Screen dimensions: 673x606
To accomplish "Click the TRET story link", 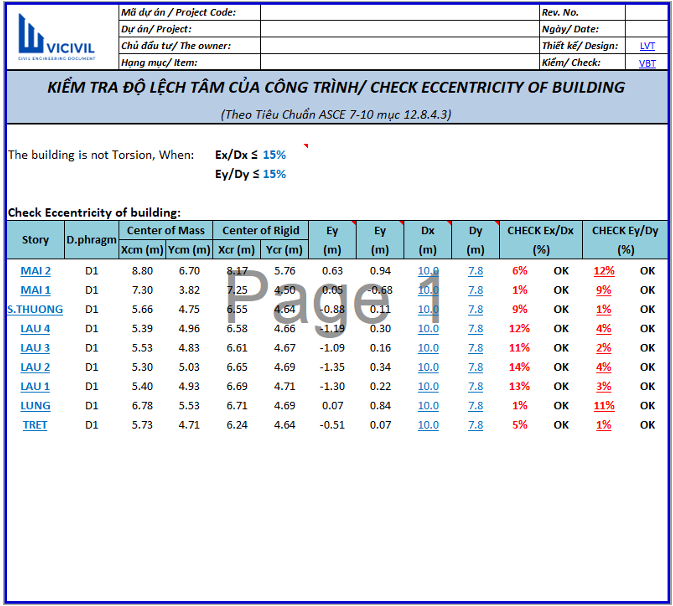I will 35,425.
